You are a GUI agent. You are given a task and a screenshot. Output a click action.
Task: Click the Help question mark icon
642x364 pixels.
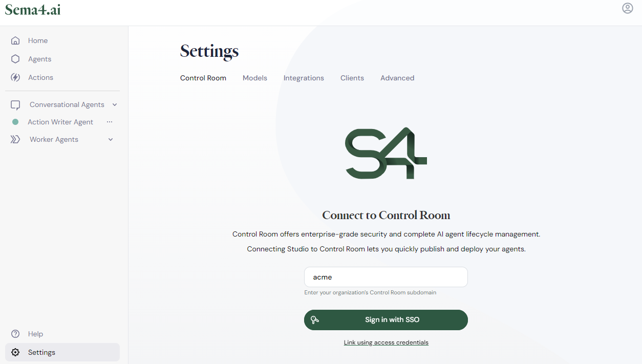[15, 334]
